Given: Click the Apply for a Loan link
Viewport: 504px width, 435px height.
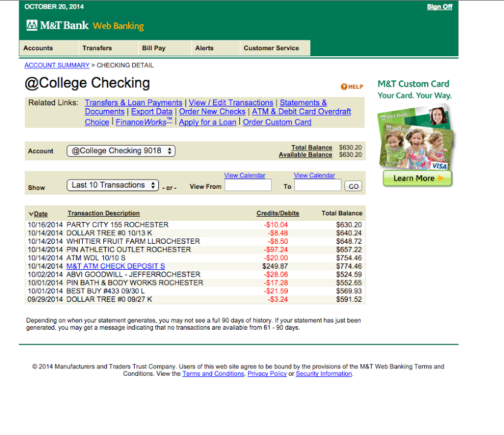Looking at the screenshot, I should [208, 122].
